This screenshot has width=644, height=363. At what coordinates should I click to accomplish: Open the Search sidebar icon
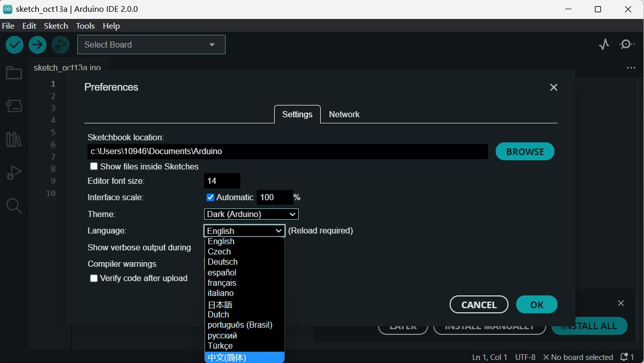click(x=14, y=206)
